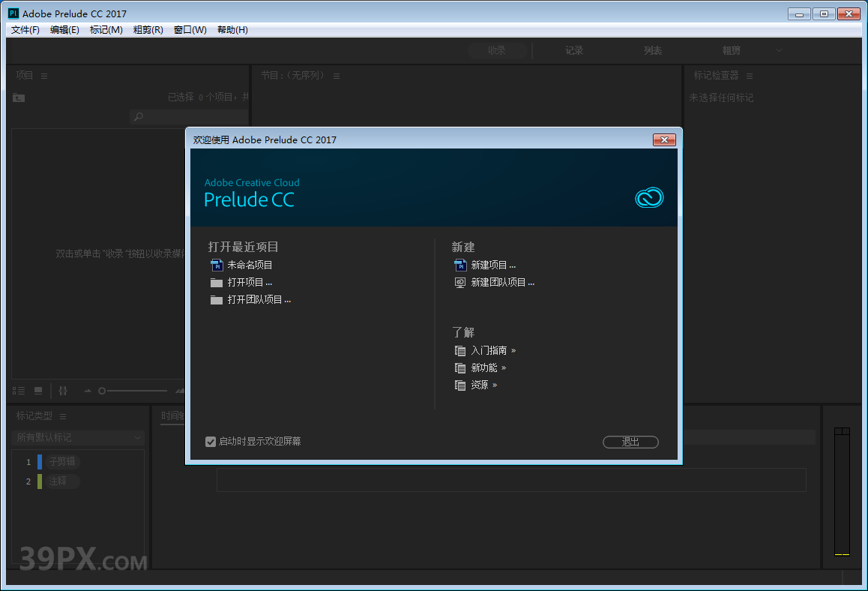Minimize the Adobe Prelude window
Screen dimensions: 868x591
[x=799, y=13]
